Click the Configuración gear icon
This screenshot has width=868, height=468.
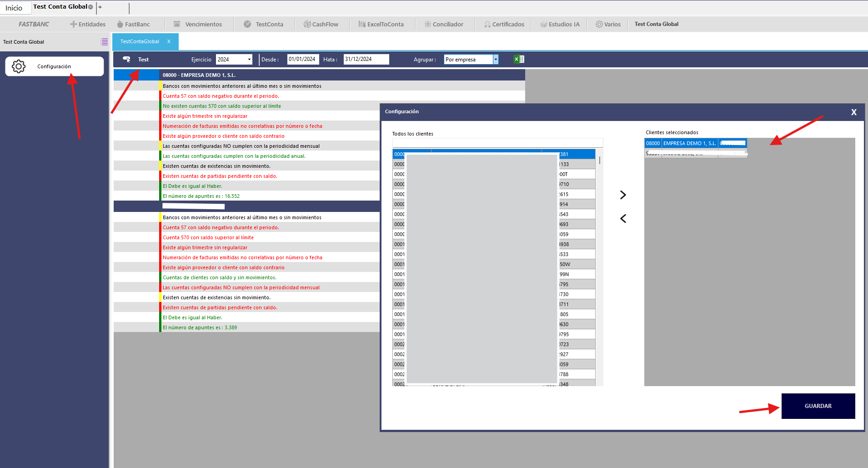click(x=19, y=66)
